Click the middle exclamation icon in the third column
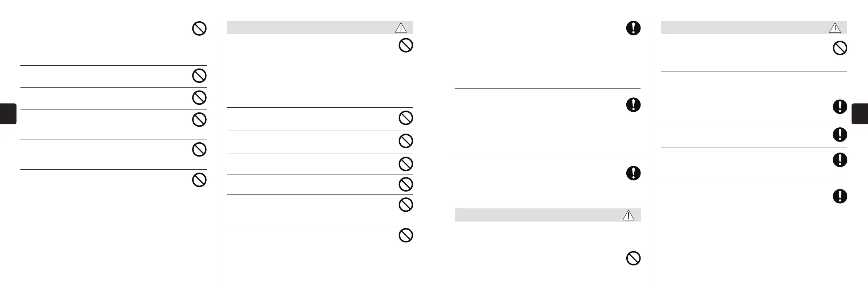 click(633, 105)
